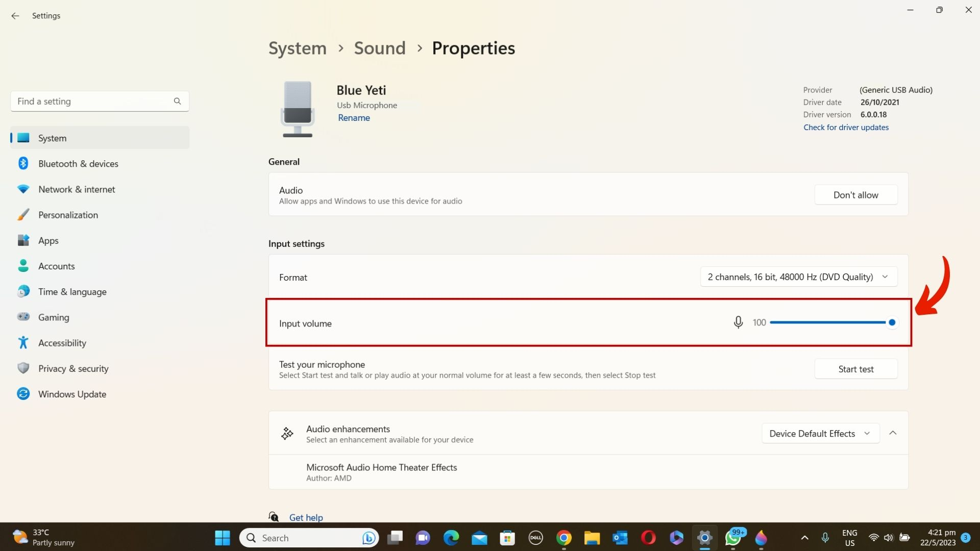Open the colorful droplet app in taskbar
The width and height of the screenshot is (980, 551).
click(761, 538)
